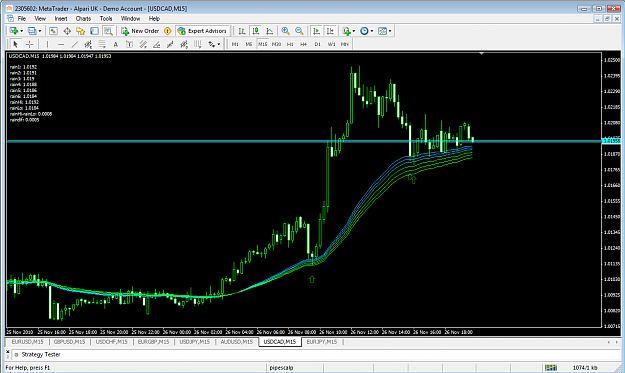
Task: Open the Indicators list icon
Action: [x=346, y=31]
